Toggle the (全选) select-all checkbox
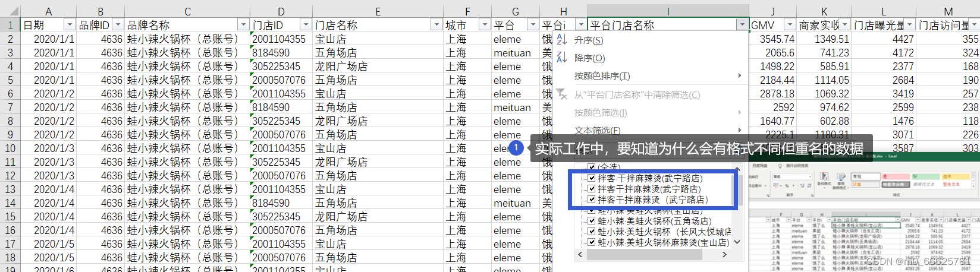This screenshot has height=272, width=980. pos(592,167)
